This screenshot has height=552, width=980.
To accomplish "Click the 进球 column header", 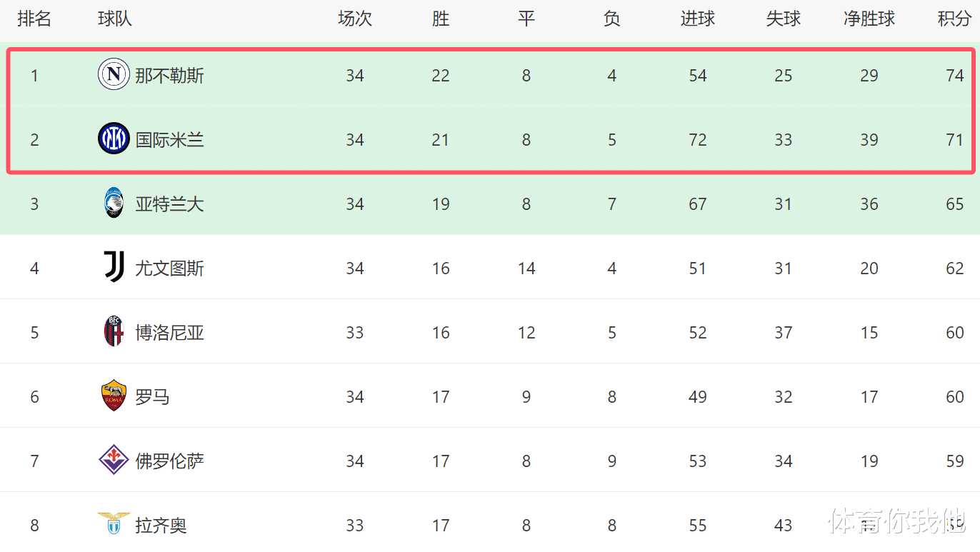I will tap(698, 19).
